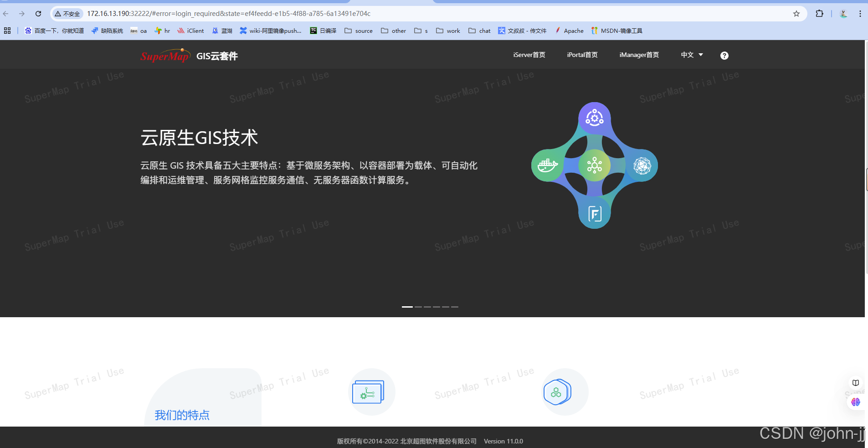Click the 版权所有 copyright footer text
Screen dimensions: 868x448
click(x=406, y=441)
